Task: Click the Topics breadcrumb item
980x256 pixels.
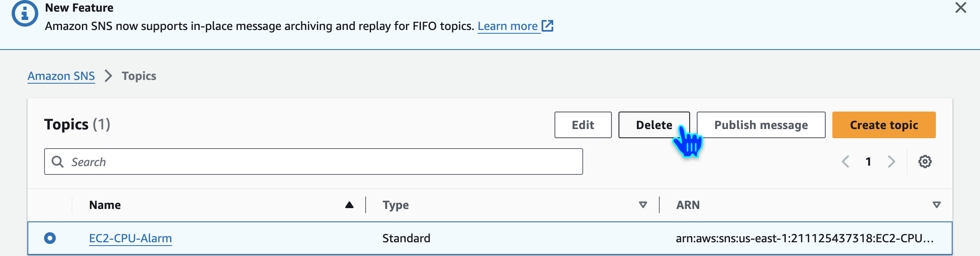Action: 139,76
